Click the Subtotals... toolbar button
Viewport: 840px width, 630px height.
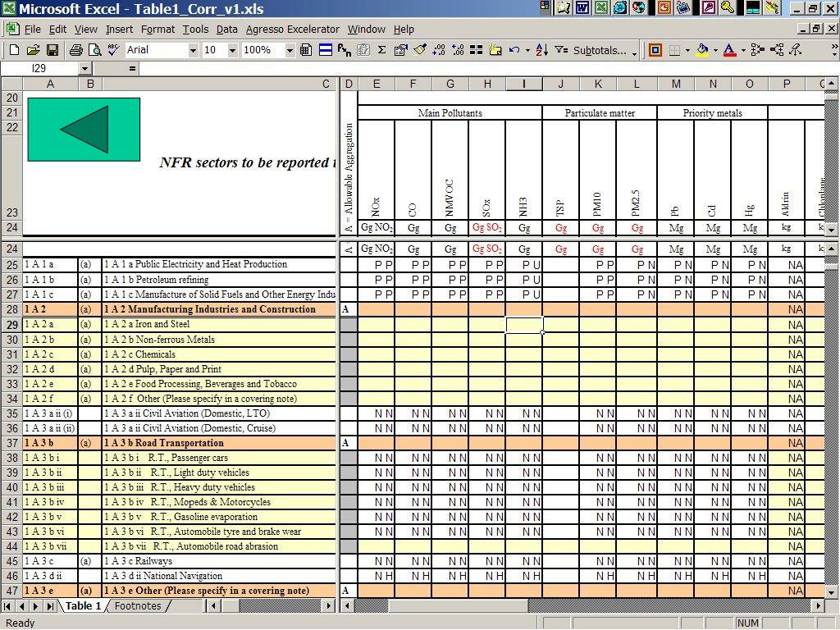(600, 50)
